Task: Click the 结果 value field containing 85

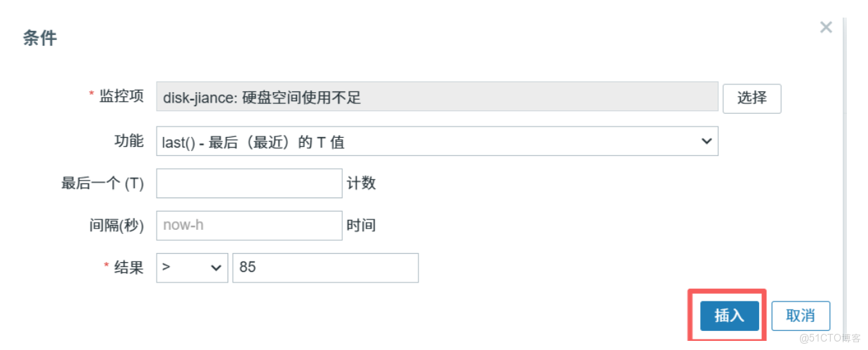Action: tap(325, 268)
